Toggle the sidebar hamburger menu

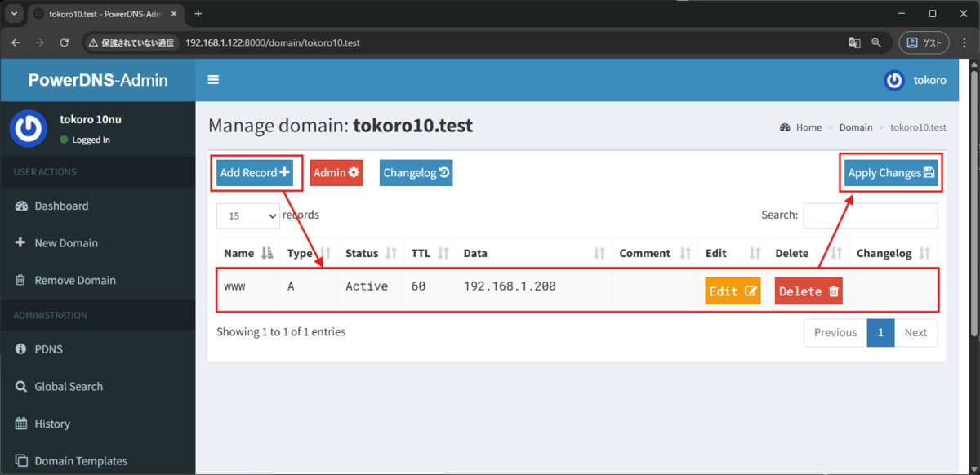213,80
